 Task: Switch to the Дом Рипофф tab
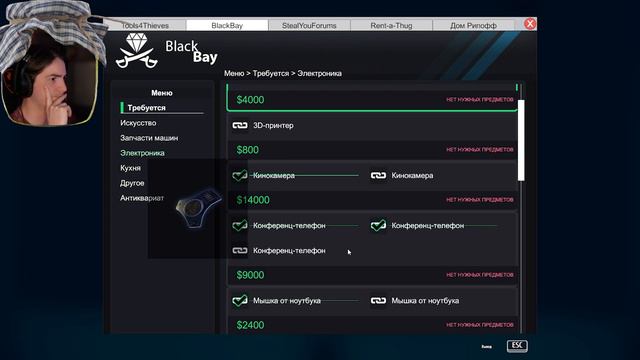point(473,25)
